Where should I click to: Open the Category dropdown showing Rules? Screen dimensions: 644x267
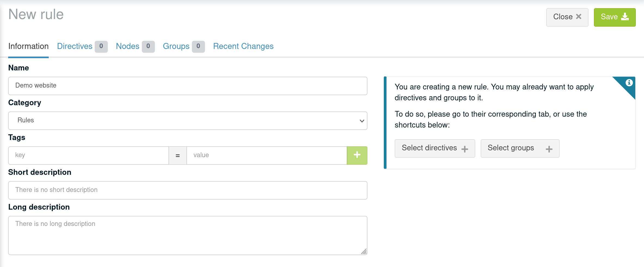(x=188, y=120)
